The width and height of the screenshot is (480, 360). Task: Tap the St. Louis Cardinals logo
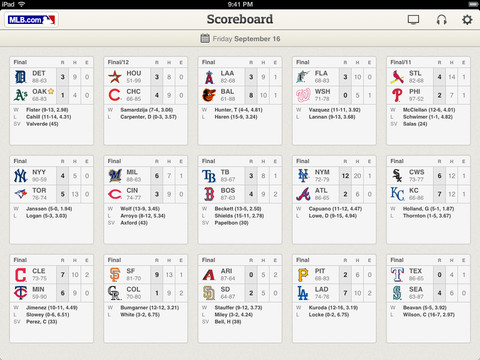coord(397,77)
